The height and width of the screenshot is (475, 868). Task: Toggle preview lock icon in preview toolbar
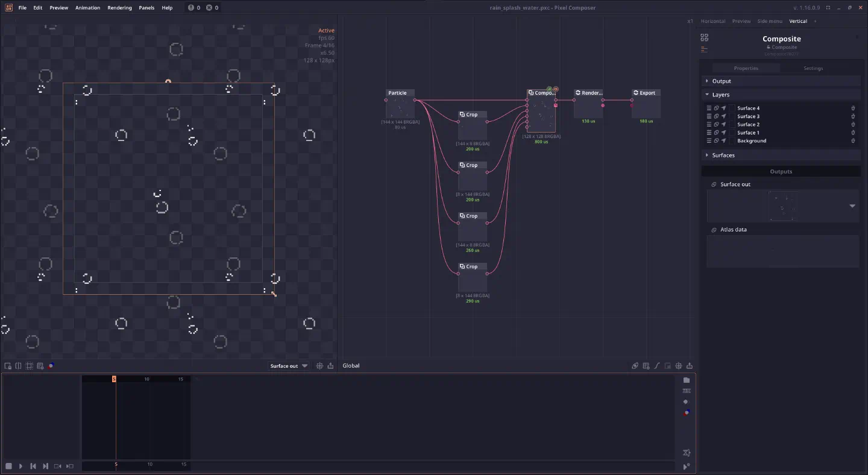coord(8,365)
